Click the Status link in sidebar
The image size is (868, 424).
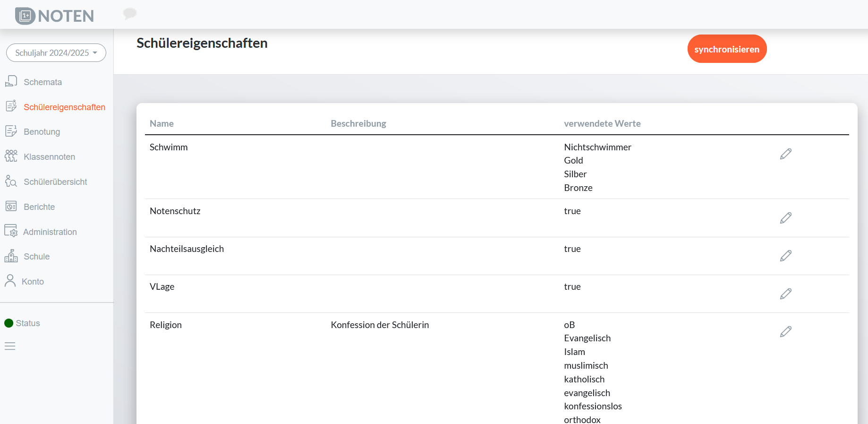coord(28,323)
